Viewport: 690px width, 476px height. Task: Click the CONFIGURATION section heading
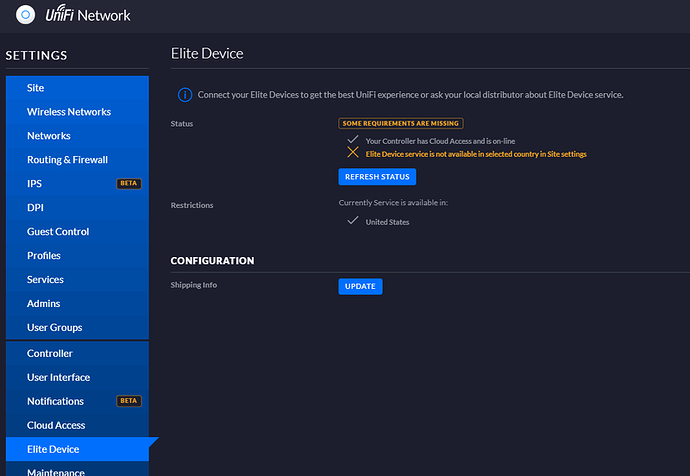click(x=212, y=261)
